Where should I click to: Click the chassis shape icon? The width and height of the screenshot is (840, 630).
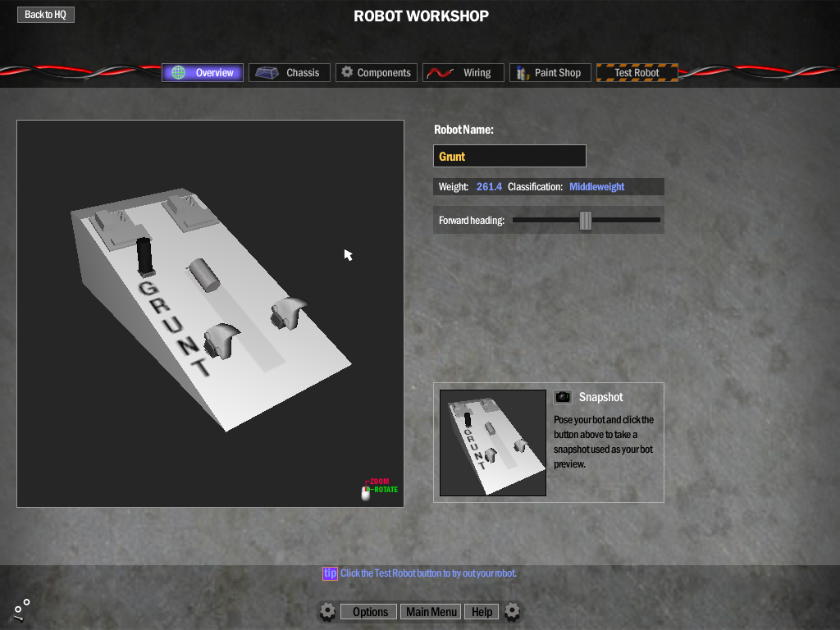click(267, 73)
